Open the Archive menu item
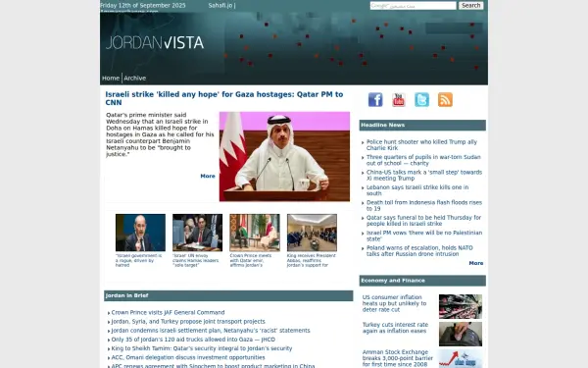588x368 pixels. coord(134,79)
